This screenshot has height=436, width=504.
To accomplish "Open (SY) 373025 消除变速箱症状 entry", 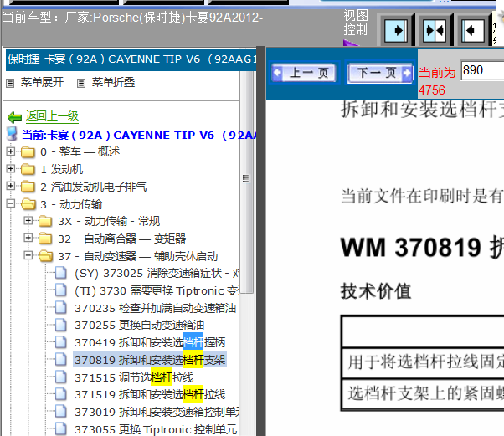I will click(x=157, y=273).
